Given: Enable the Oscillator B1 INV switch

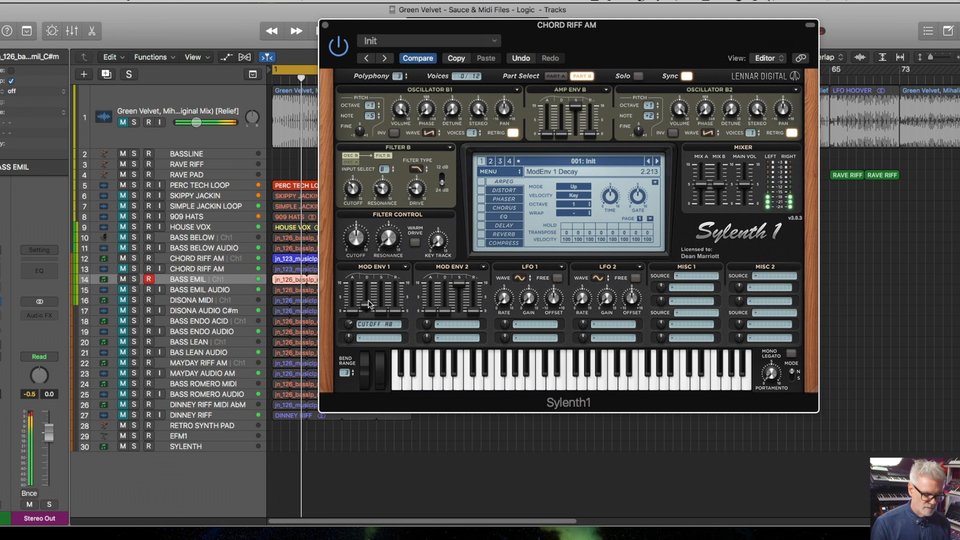Looking at the screenshot, I should point(394,133).
